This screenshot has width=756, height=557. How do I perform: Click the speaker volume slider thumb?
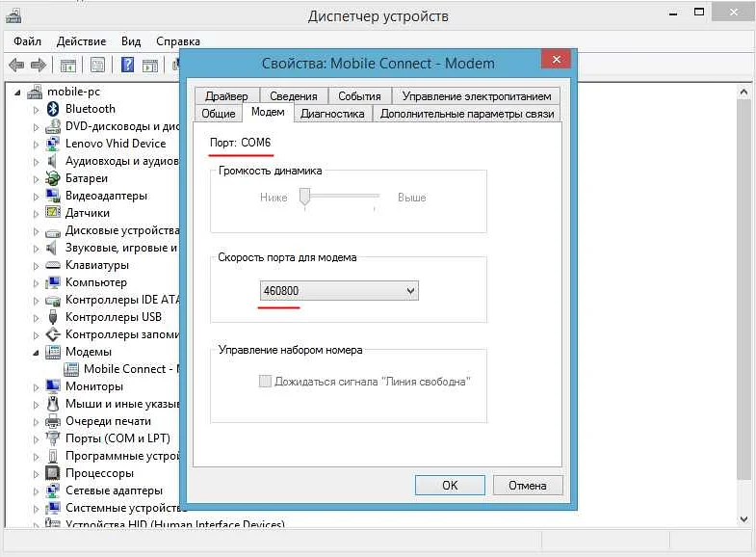(x=304, y=198)
